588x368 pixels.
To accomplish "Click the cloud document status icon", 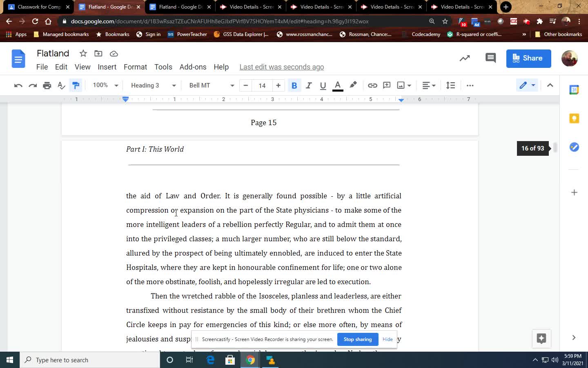I will [x=114, y=54].
